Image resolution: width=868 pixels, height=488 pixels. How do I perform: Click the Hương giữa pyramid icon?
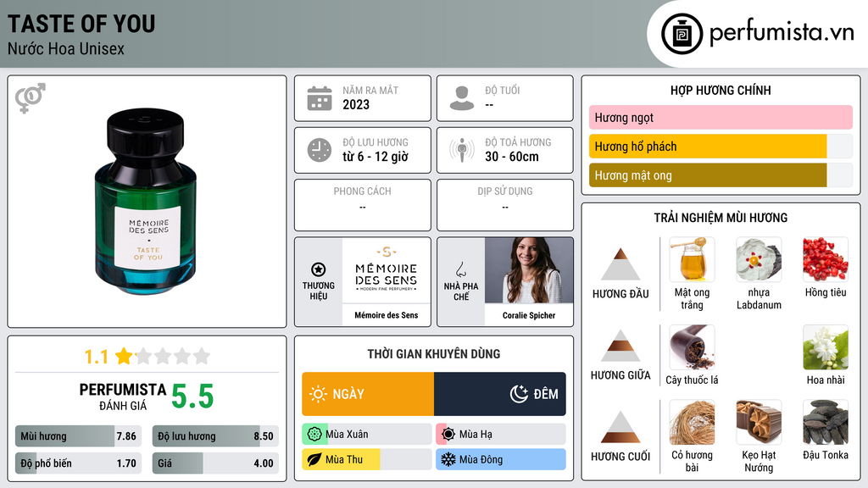coord(620,346)
